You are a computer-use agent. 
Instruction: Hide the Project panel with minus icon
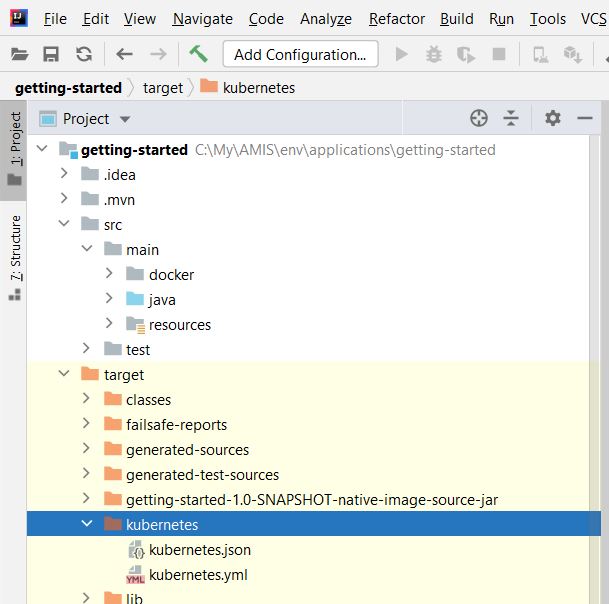pos(585,119)
